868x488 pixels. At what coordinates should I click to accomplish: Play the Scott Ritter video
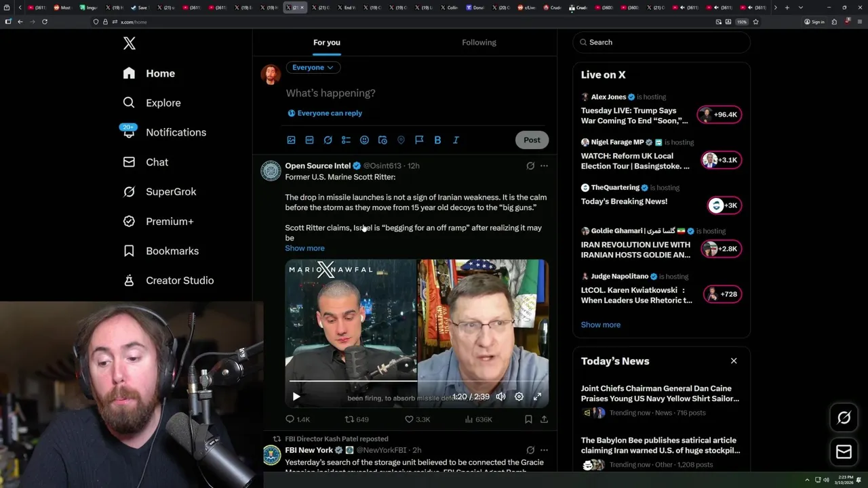click(296, 396)
